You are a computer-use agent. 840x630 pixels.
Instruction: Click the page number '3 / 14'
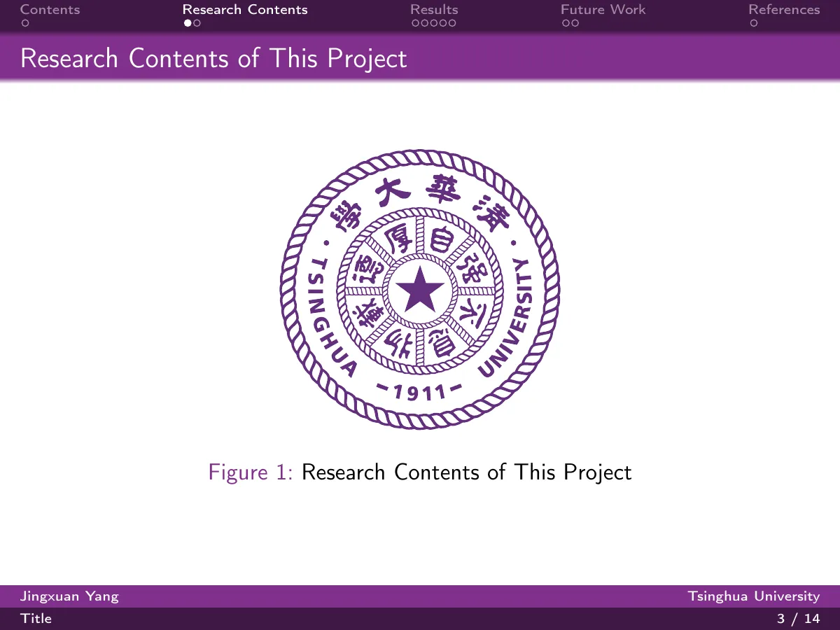click(x=799, y=619)
